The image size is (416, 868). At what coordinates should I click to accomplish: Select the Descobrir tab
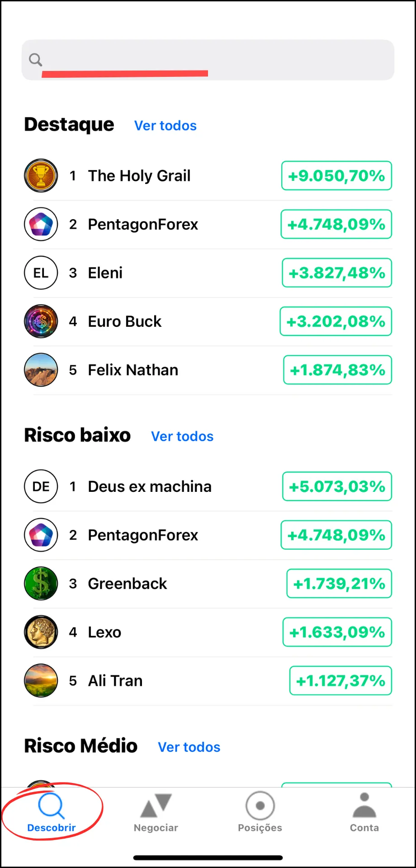coord(52,813)
